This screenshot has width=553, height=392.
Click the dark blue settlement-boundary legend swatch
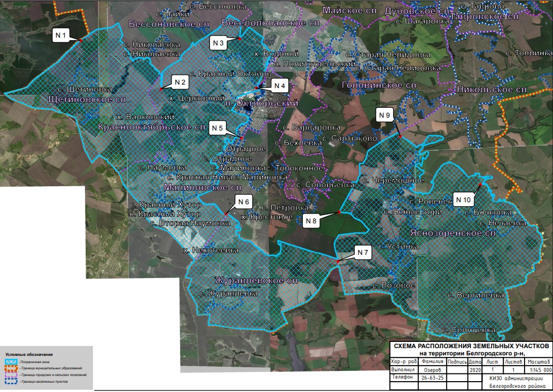[11, 381]
